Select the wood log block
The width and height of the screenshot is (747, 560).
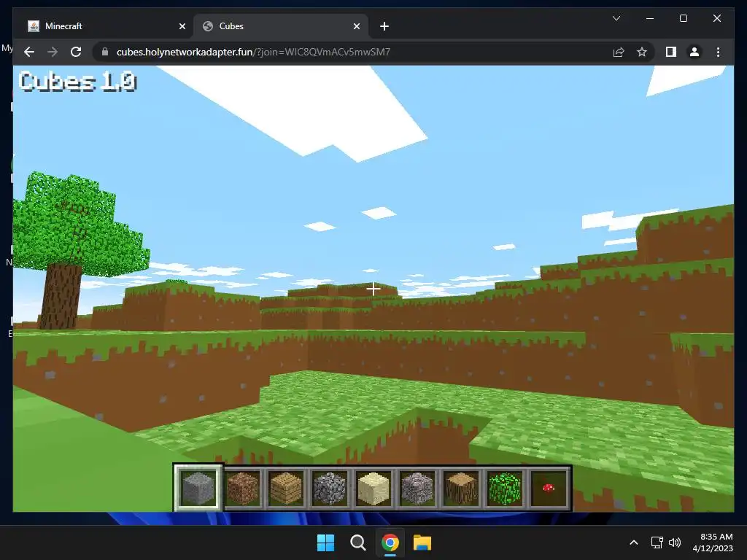[461, 488]
